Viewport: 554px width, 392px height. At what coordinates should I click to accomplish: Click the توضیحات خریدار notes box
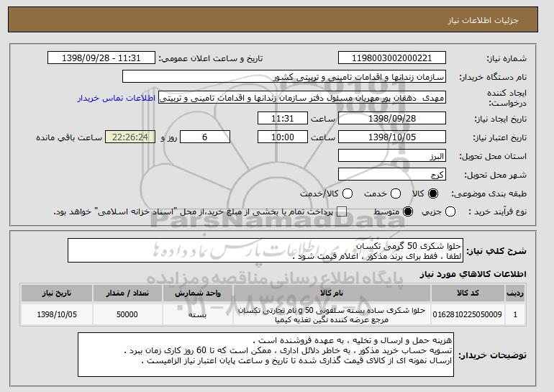point(265,354)
